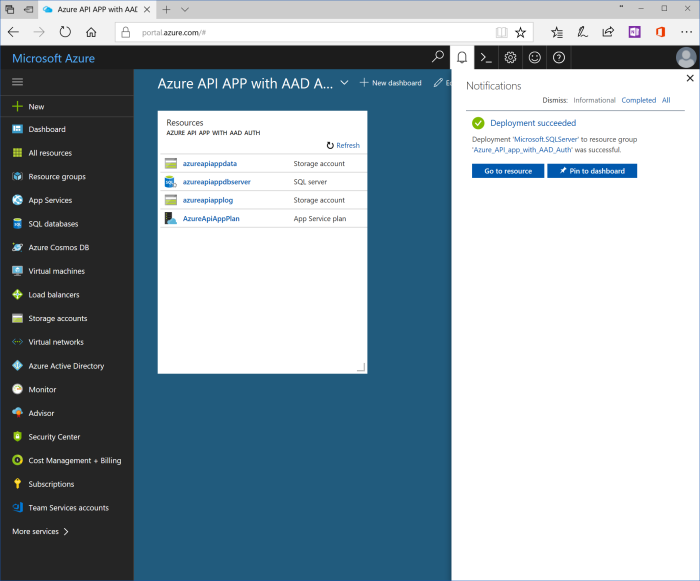Dismiss Completed notifications link
The width and height of the screenshot is (700, 581).
638,100
